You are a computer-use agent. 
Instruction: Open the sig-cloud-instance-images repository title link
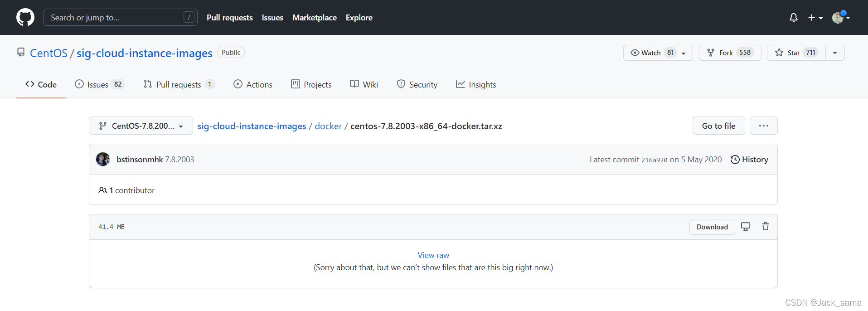click(x=144, y=53)
